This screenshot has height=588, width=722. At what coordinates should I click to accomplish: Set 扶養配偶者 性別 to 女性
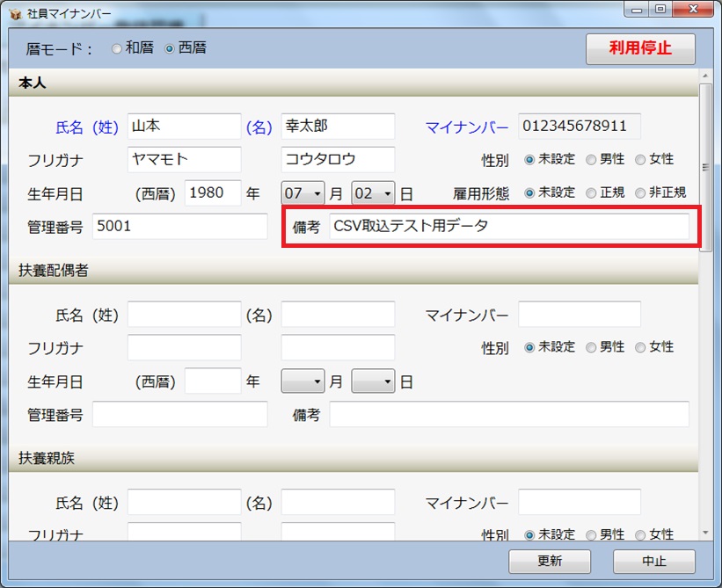(x=640, y=347)
